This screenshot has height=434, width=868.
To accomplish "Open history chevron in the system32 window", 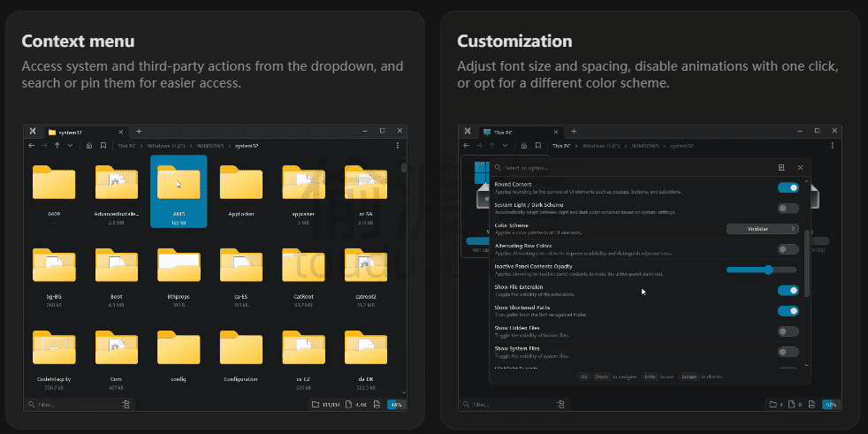I will coord(70,146).
